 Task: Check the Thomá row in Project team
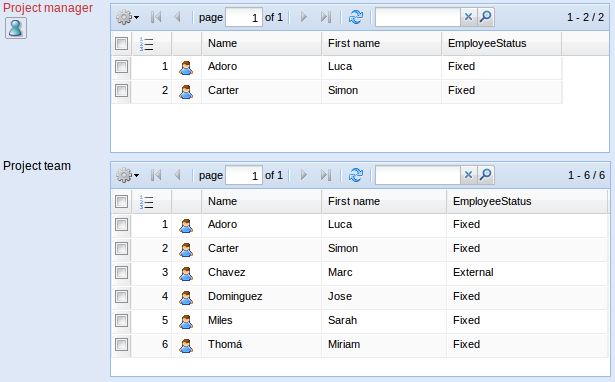(122, 345)
